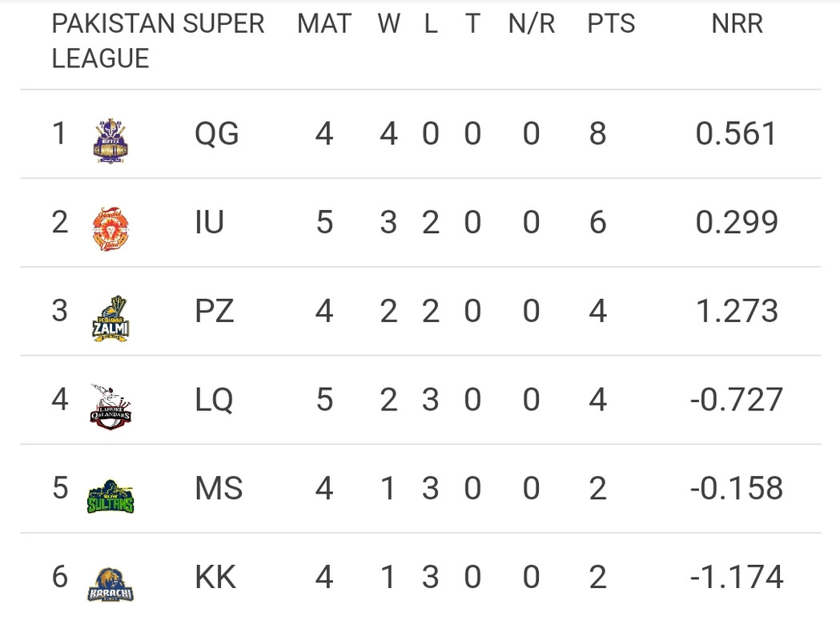Viewport: 840px width, 641px height.
Task: Tap the LQ team abbreviation
Action: 214,399
